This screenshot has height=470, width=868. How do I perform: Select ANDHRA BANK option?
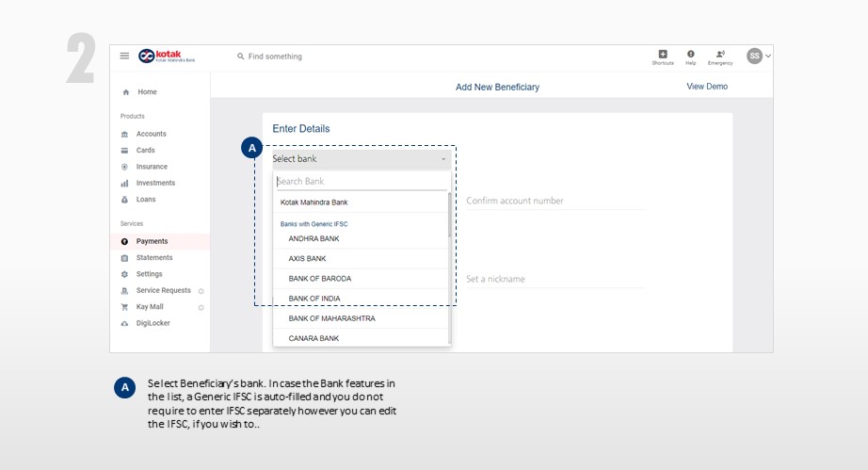(361, 238)
